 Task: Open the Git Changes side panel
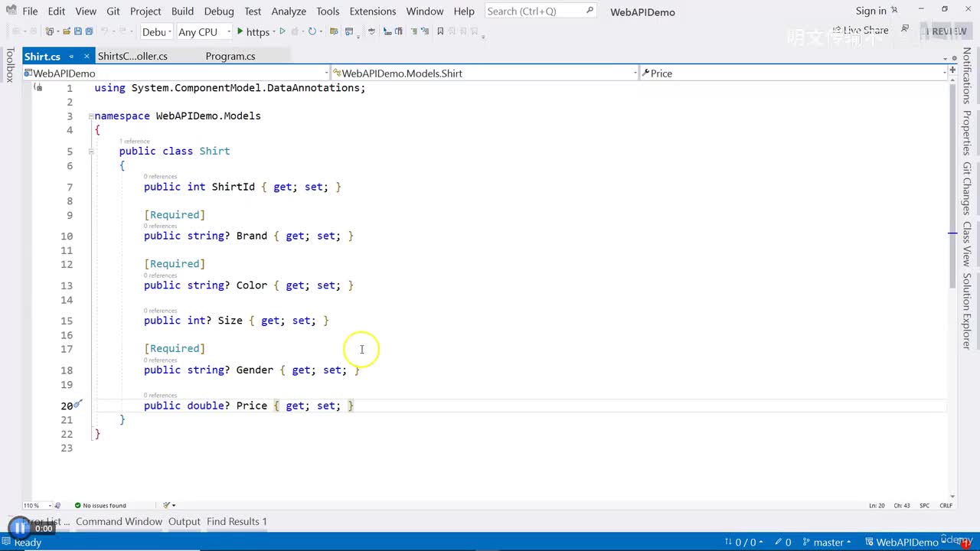[x=967, y=188]
